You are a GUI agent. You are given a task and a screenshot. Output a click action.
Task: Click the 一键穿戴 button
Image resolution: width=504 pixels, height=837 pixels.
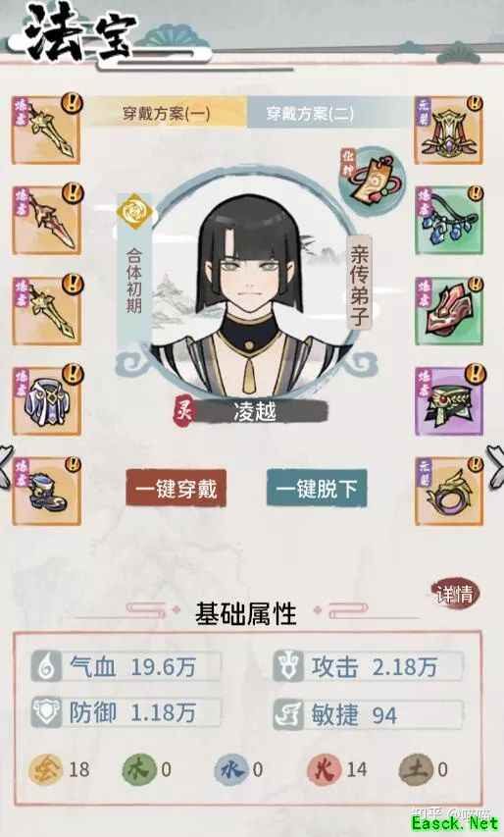click(176, 488)
